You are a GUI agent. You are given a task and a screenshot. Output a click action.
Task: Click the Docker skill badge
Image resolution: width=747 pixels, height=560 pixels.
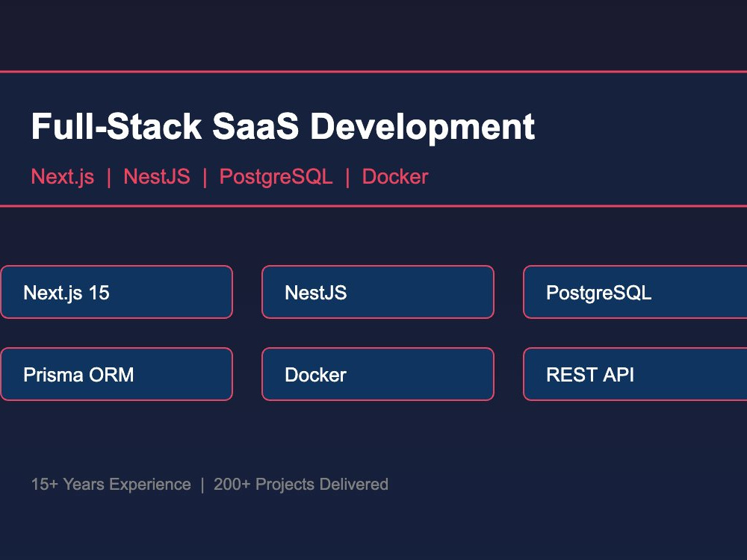coord(378,374)
